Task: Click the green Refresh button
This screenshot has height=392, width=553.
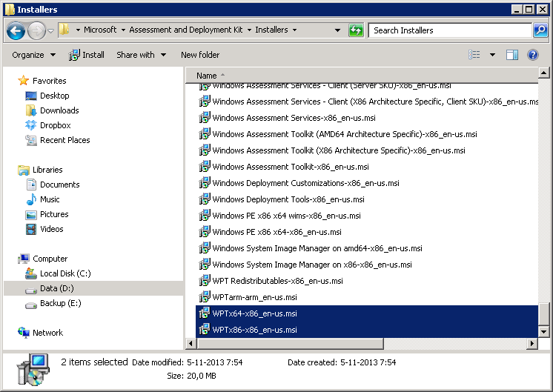Action: click(x=356, y=30)
